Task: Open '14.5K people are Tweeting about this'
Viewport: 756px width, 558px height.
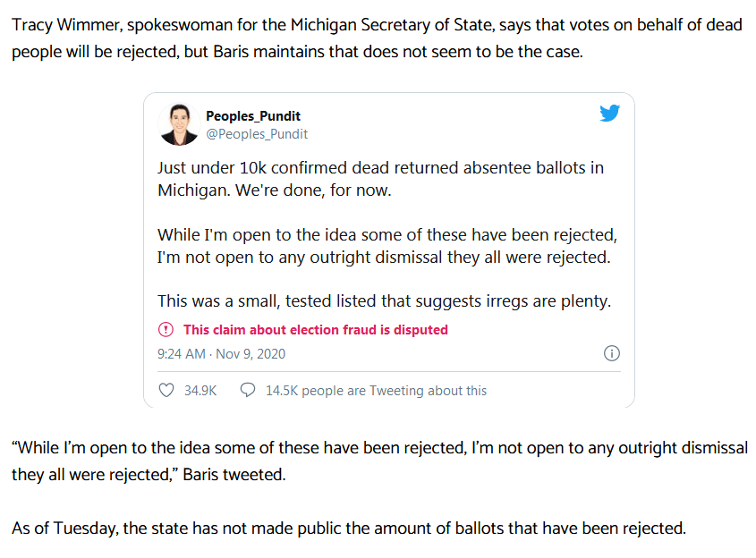Action: [x=376, y=391]
